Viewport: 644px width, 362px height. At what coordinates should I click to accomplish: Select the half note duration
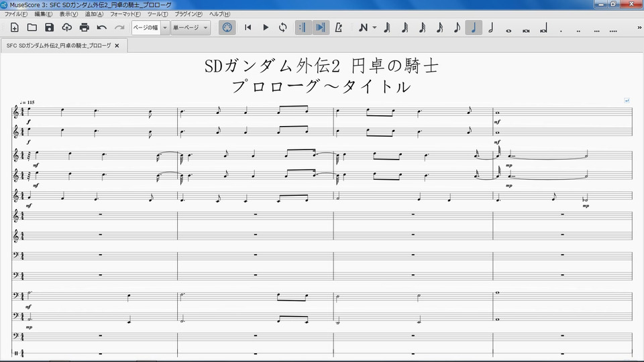[491, 27]
